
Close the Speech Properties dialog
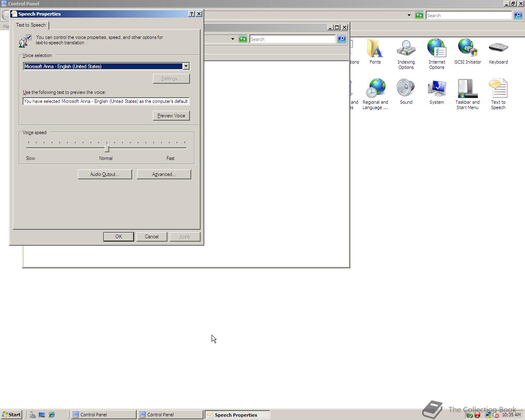199,14
